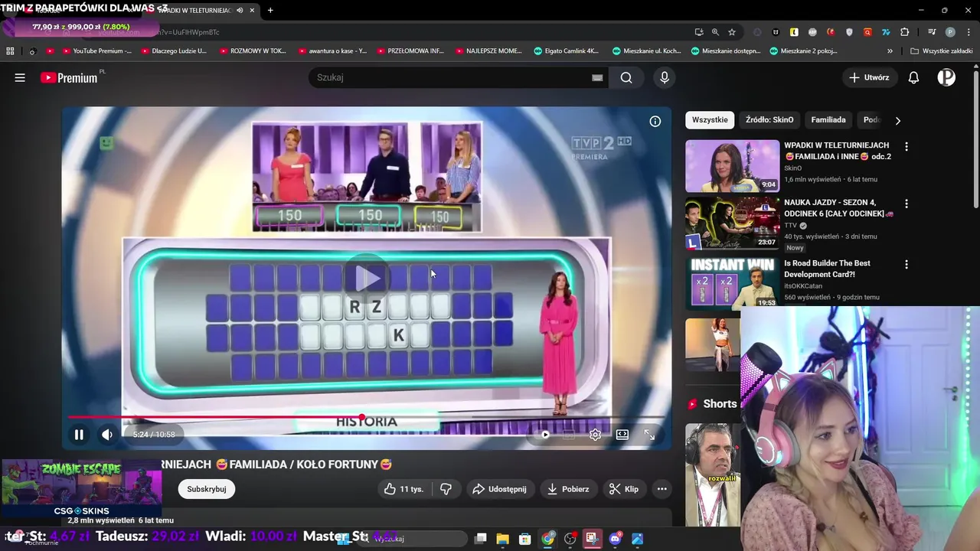Click the Klip scissors button
Screen dimensions: 980x551
pos(623,489)
